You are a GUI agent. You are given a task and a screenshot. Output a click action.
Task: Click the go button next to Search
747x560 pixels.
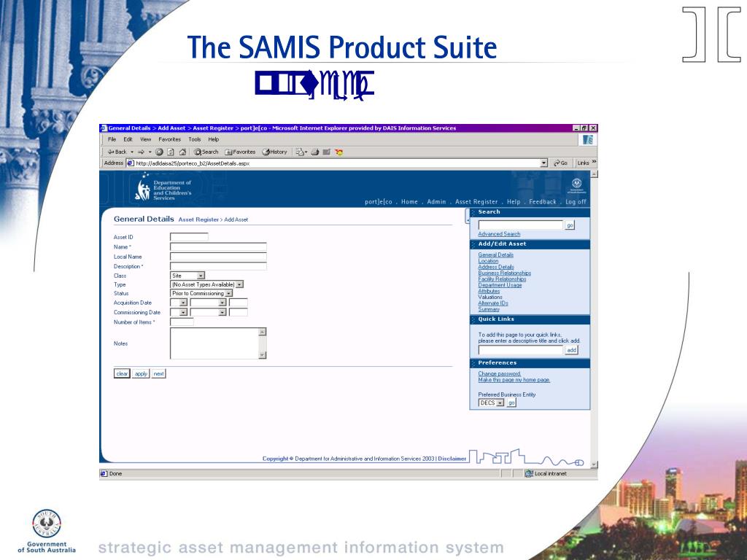point(570,225)
